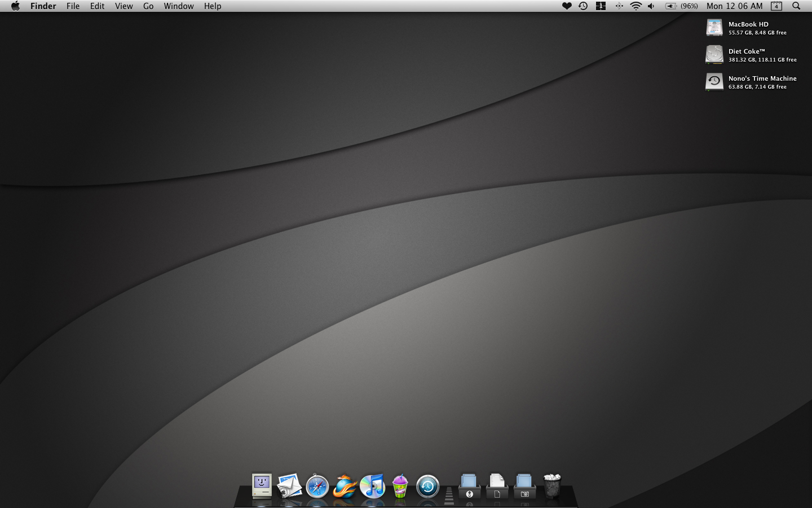Open the File menu
812x508 pixels.
[73, 6]
